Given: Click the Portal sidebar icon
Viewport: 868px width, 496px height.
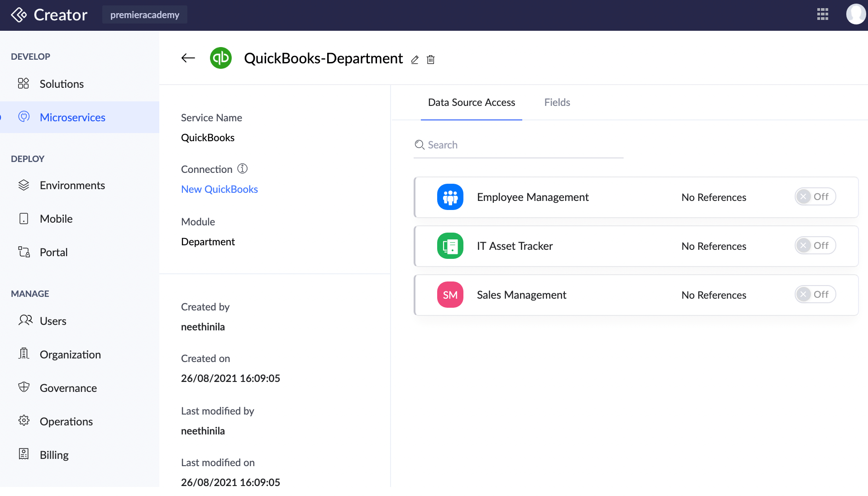Looking at the screenshot, I should tap(24, 252).
